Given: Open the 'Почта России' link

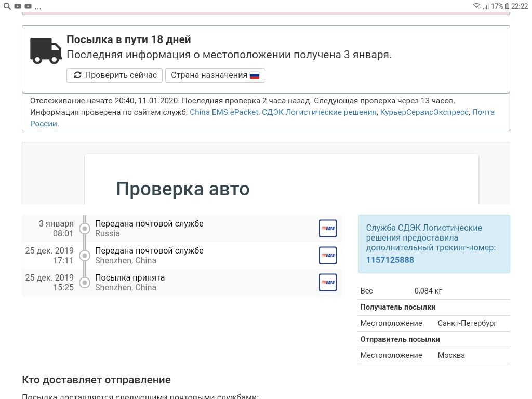Looking at the screenshot, I should click(x=483, y=112).
